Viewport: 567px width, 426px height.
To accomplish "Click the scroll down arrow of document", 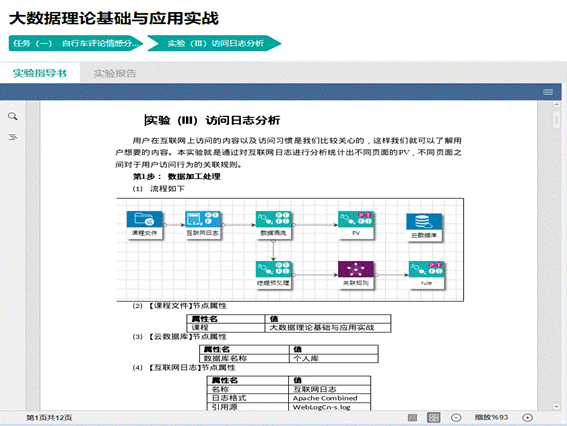I will point(557,406).
